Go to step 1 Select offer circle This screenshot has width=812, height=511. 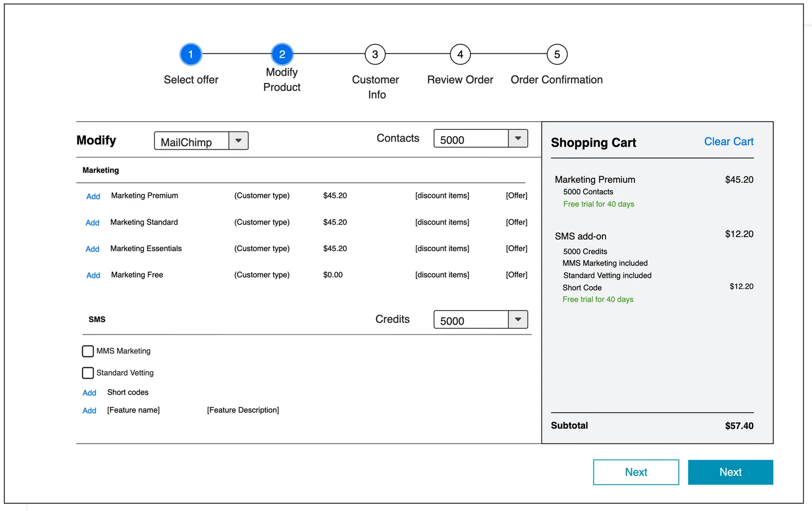pos(191,54)
